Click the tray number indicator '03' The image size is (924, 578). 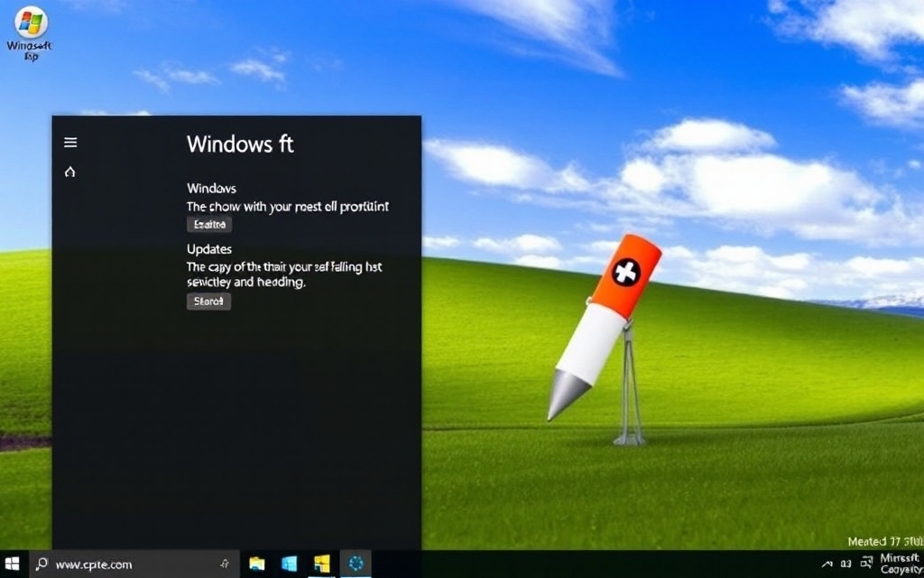point(846,564)
